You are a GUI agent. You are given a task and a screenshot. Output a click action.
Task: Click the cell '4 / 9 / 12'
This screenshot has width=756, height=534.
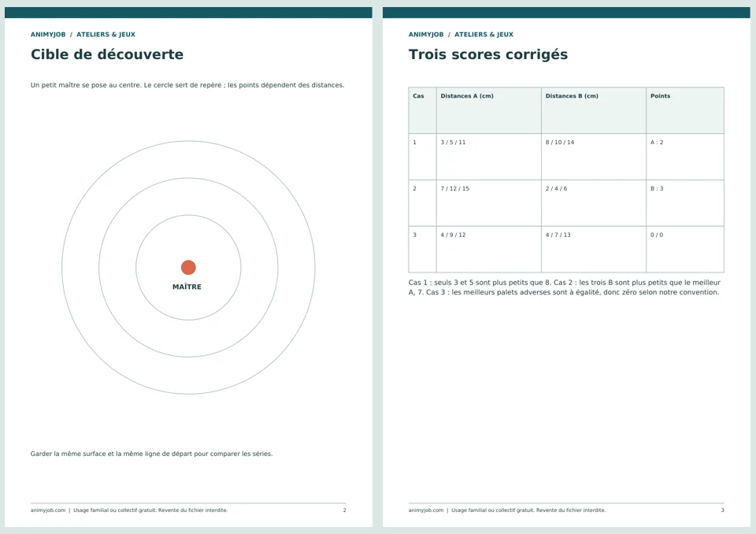point(489,250)
